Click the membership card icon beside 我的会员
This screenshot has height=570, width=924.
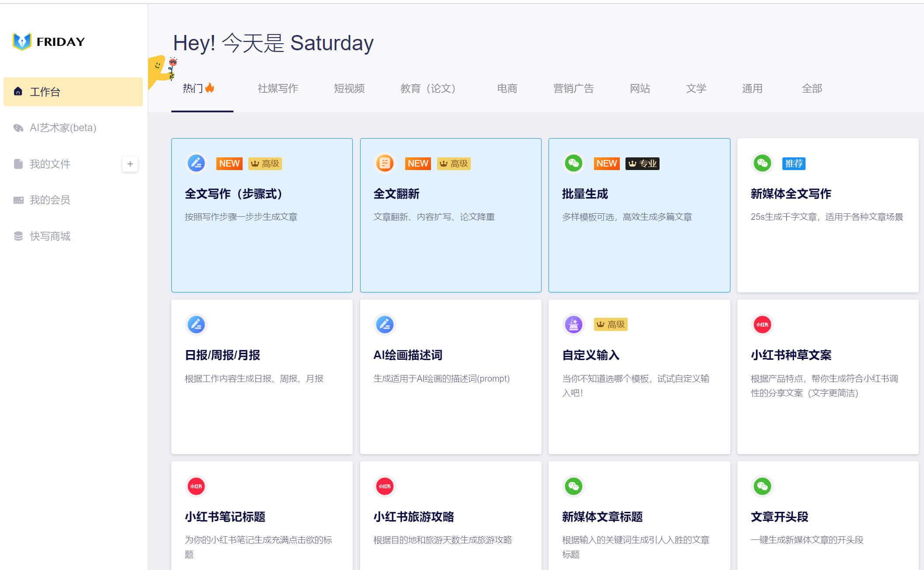(18, 200)
